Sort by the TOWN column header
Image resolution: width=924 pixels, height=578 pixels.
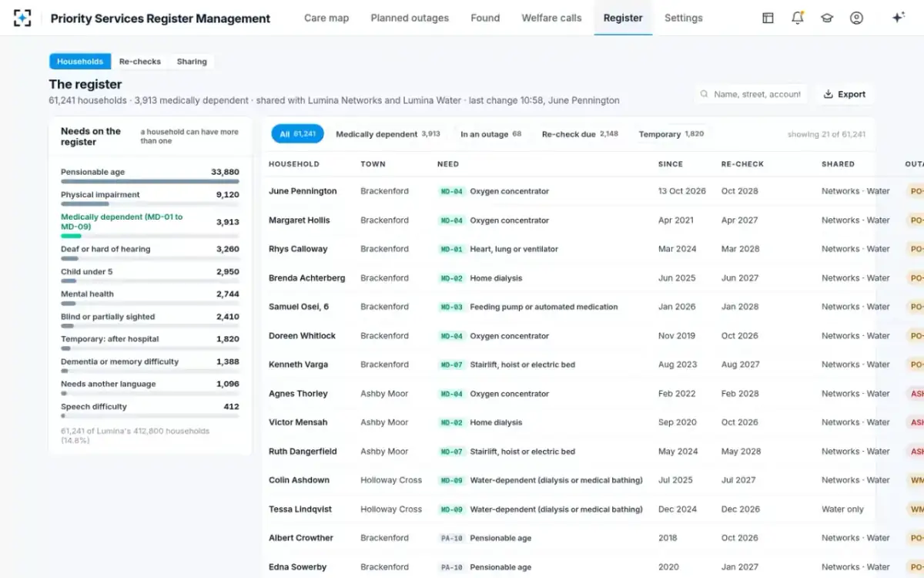tap(373, 164)
